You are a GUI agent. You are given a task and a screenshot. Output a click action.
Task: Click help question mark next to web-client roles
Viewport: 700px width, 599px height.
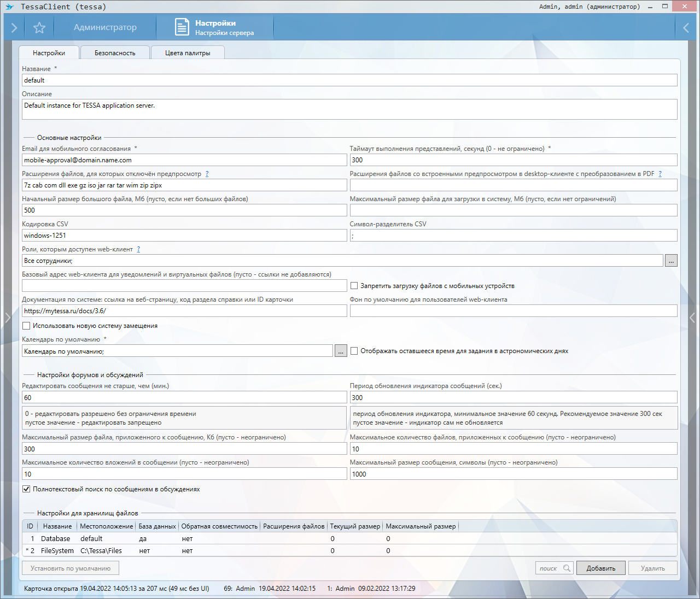(x=138, y=249)
